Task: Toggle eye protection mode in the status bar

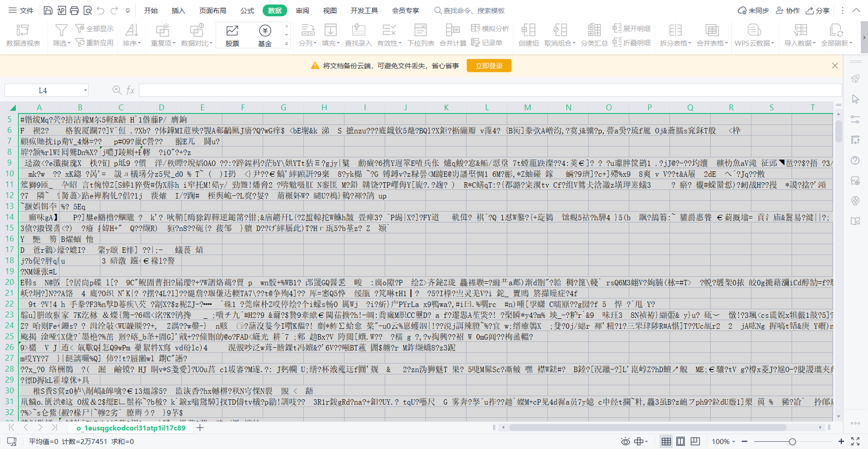Action: [625, 441]
